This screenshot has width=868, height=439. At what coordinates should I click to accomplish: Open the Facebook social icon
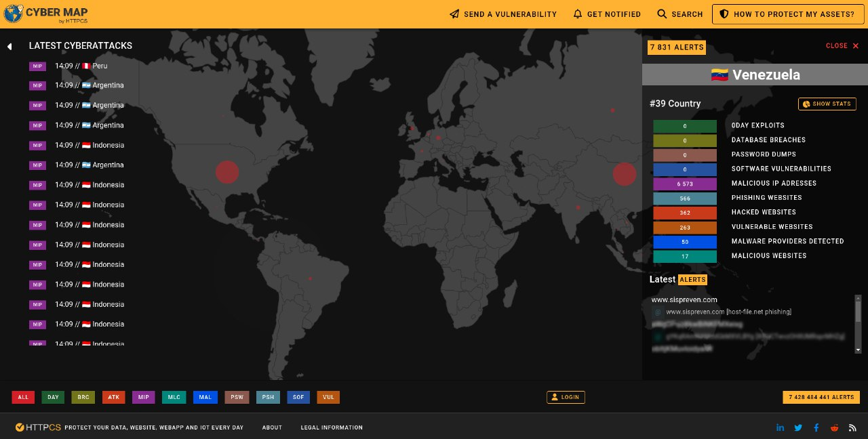(816, 427)
